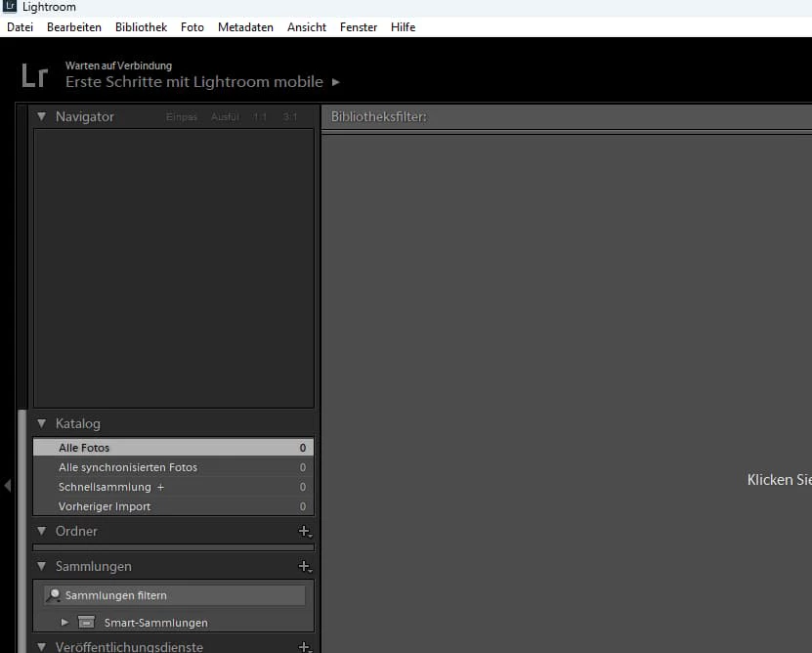The image size is (812, 653).
Task: Collapse the Veröffentlichungsdienste panel
Action: (42, 646)
